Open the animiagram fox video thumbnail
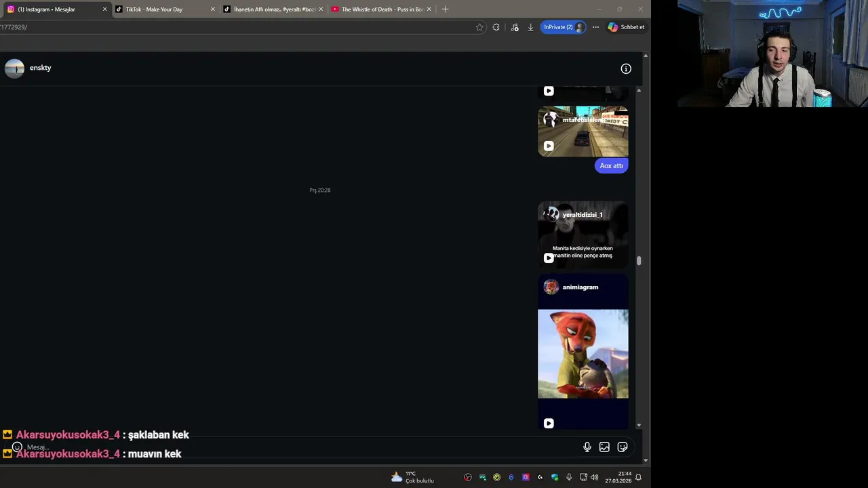Screen dimensions: 868x488 [583, 354]
